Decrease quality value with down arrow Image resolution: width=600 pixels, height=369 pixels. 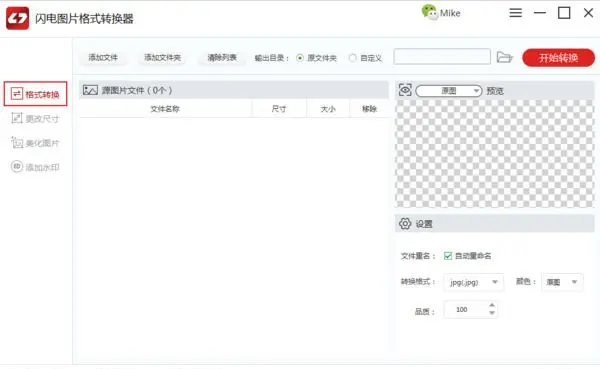pos(492,313)
